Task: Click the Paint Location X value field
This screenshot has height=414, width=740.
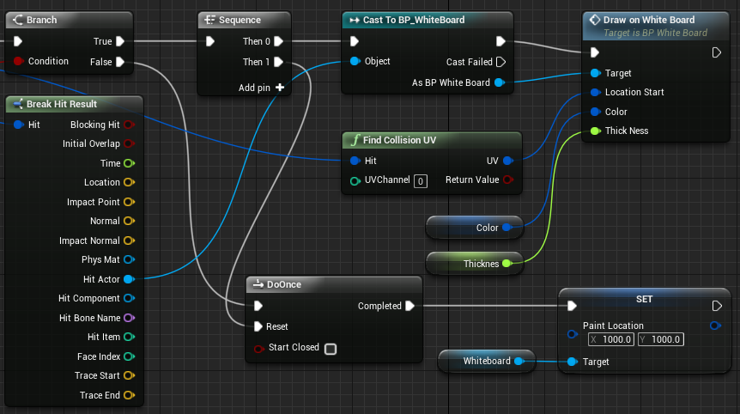Action: [x=623, y=340]
